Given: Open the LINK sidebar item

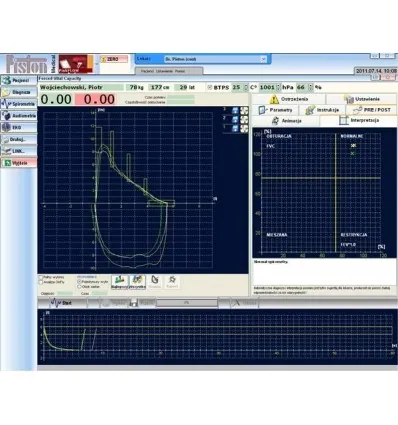Looking at the screenshot, I should (19, 151).
